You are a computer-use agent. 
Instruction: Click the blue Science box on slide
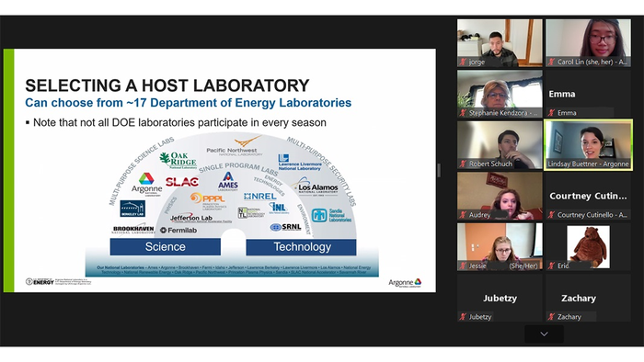[x=165, y=247]
